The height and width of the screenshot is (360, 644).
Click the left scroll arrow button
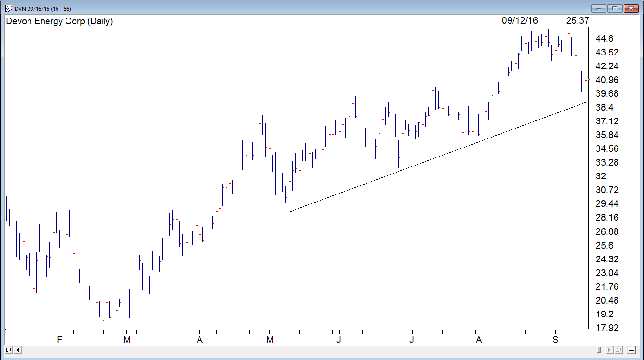(18, 350)
